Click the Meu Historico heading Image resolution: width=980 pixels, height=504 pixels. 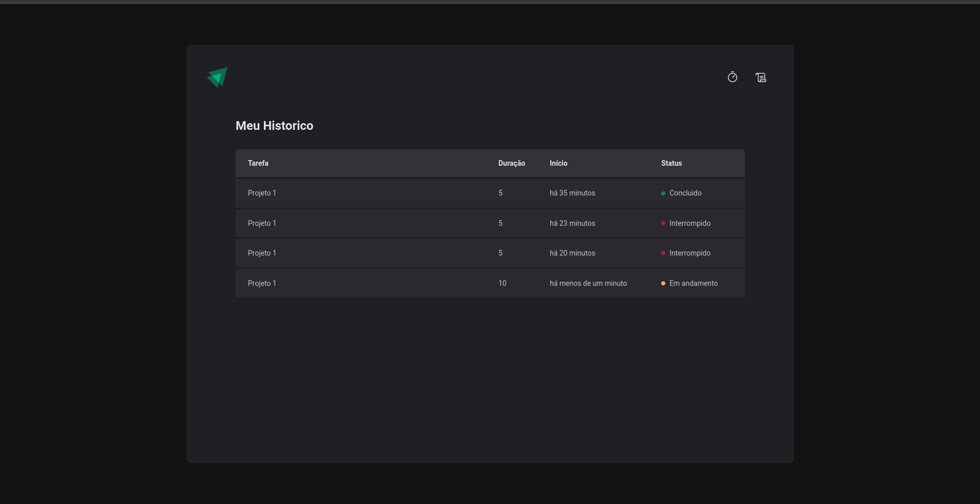[x=275, y=126]
